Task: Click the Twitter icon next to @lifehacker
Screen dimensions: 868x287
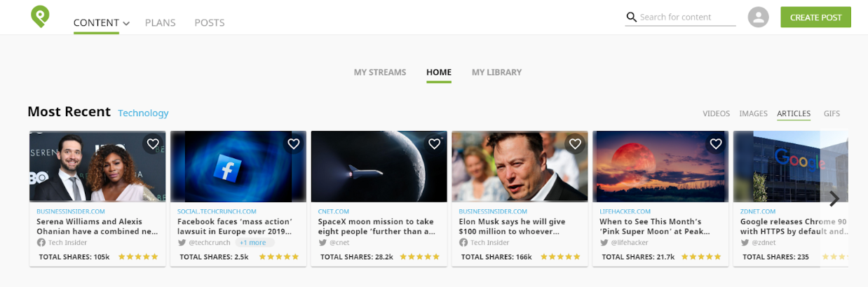Action: (604, 242)
